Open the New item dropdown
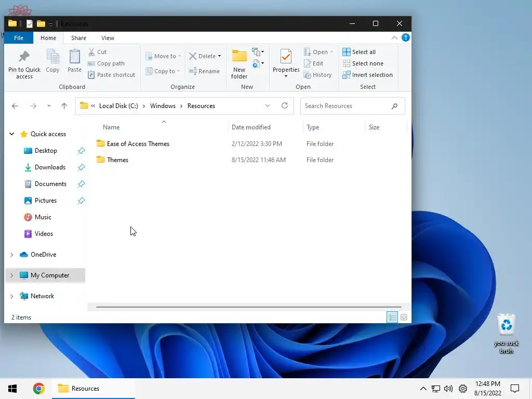This screenshot has width=532, height=399. pyautogui.click(x=258, y=52)
